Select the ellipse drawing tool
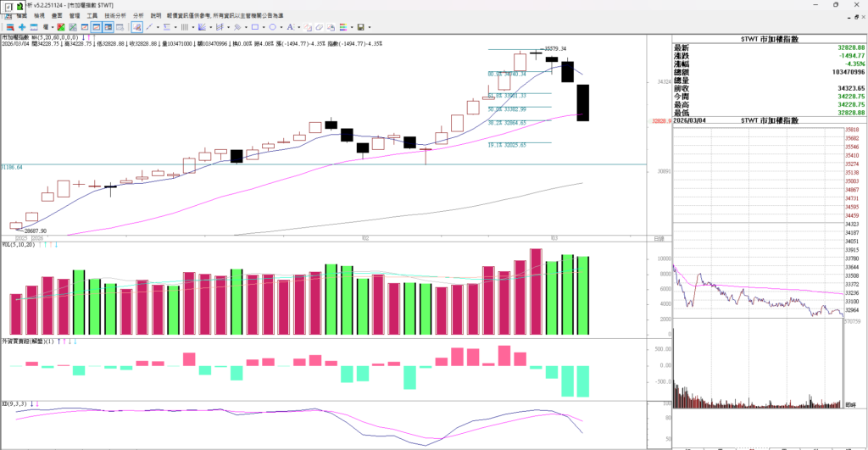 pyautogui.click(x=273, y=27)
